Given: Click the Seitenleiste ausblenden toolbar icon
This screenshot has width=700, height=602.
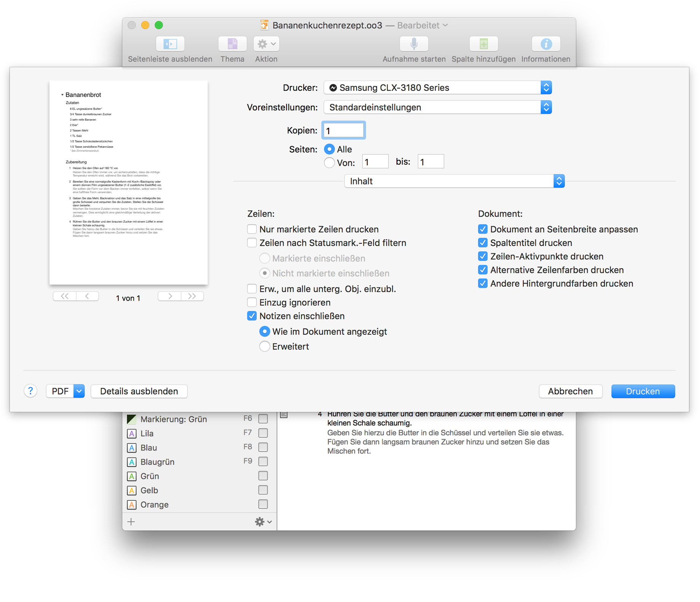Looking at the screenshot, I should 170,44.
